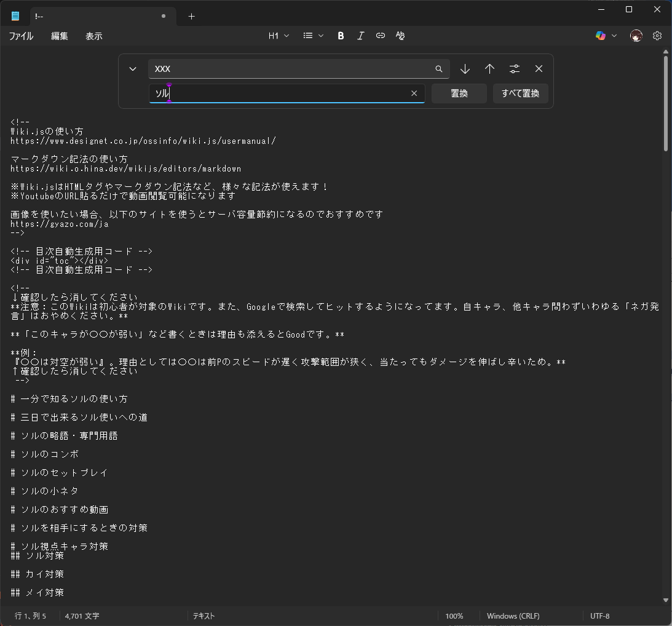Click the 'Wiki.jsの使い方' line
Screen dimensions: 672x626
pos(47,132)
